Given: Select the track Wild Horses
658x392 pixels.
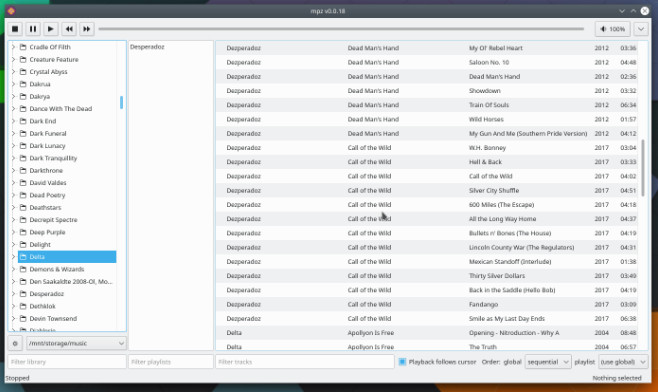Looking at the screenshot, I should point(427,119).
